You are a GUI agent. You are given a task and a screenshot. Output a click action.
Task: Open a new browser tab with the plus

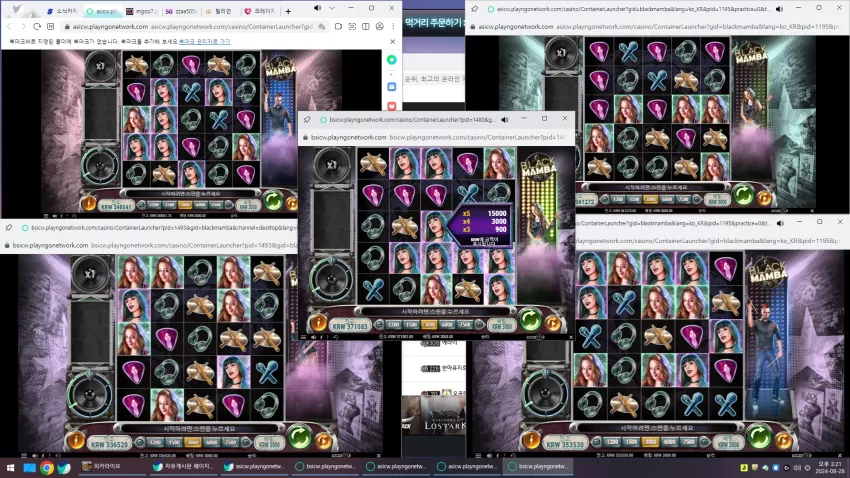[x=288, y=11]
